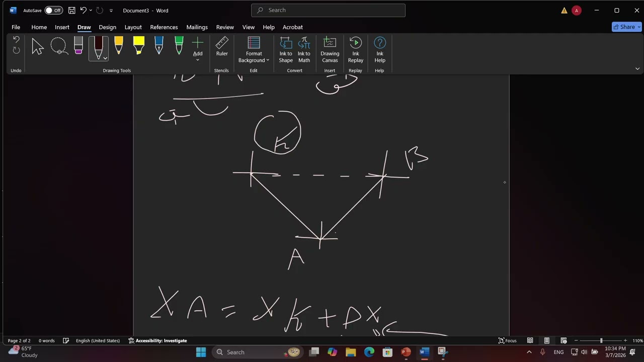View the warning alert icon
This screenshot has width=644, height=362.
coord(564,11)
